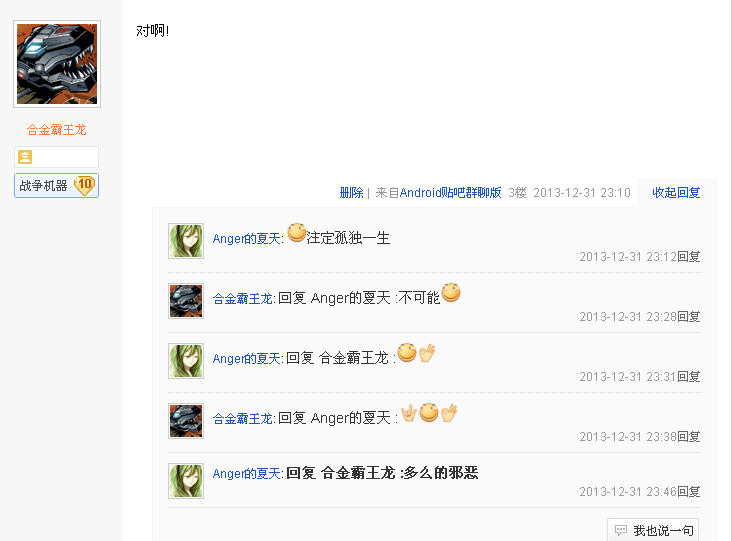This screenshot has height=541, width=732.
Task: Click the smiley emoji after 不可能
Action: click(x=451, y=293)
